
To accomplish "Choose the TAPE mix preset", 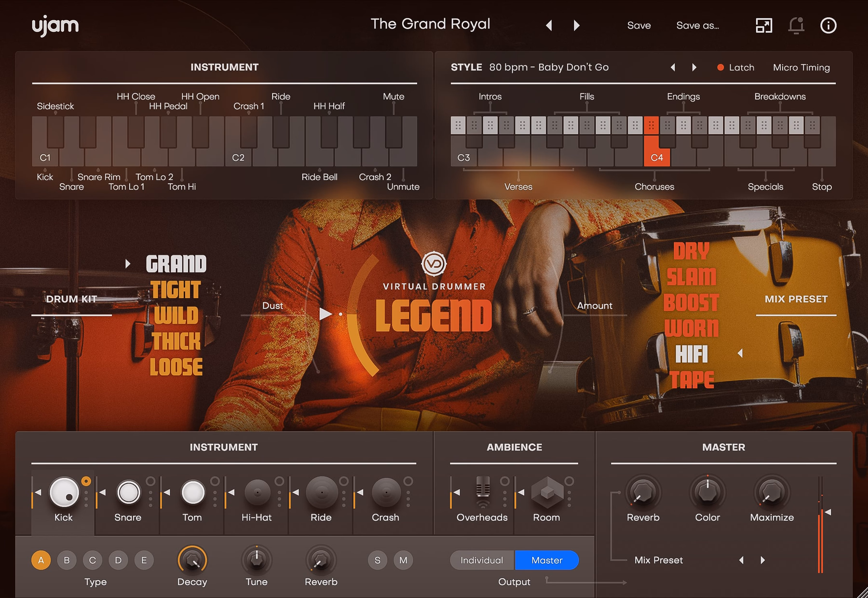I will coord(692,380).
